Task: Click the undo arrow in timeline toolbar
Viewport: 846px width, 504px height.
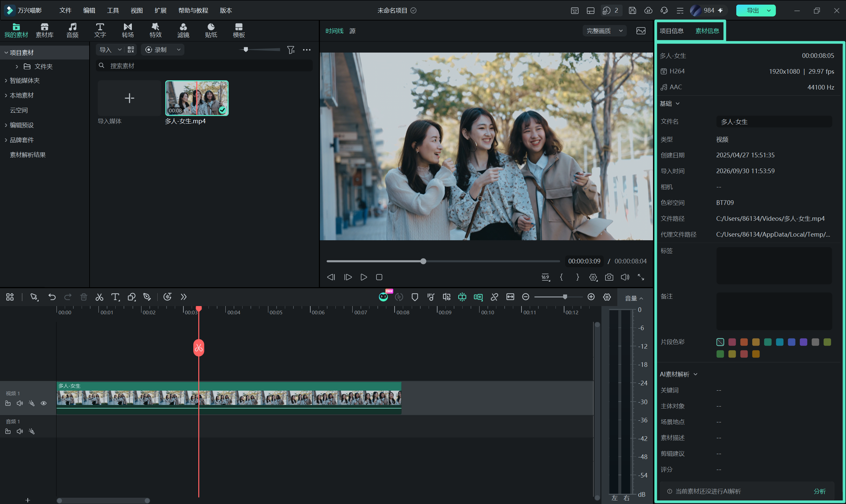Action: pos(52,297)
